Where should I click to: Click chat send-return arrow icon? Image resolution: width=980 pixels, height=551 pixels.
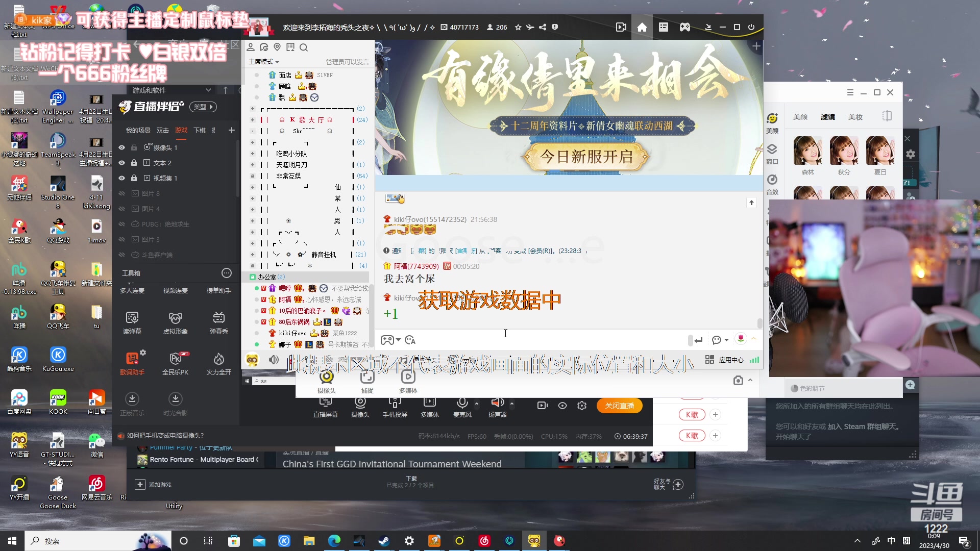point(699,340)
